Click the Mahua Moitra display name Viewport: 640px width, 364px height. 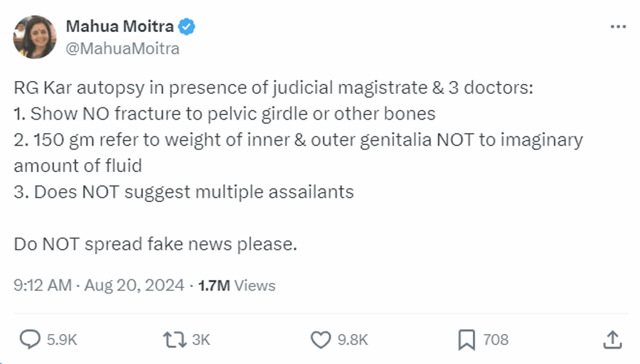point(119,27)
